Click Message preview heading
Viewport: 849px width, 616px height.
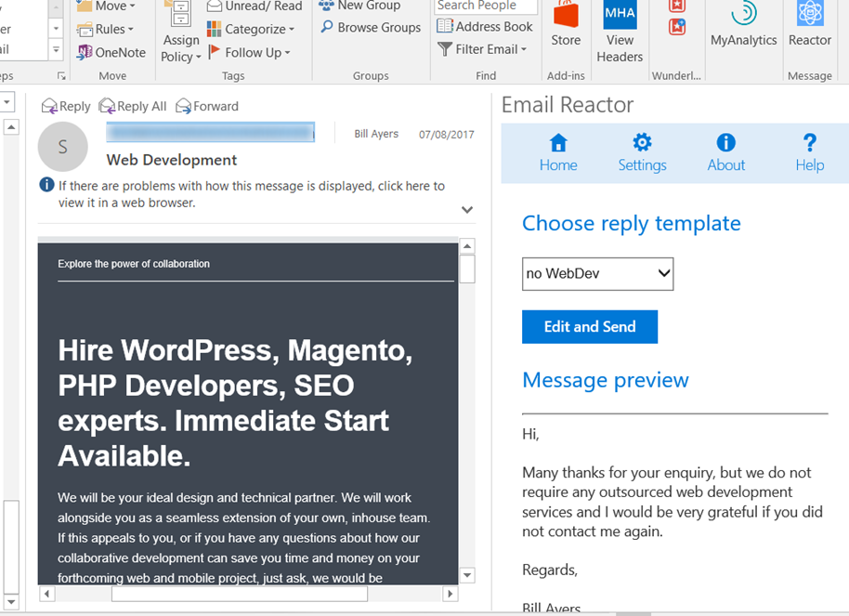606,380
